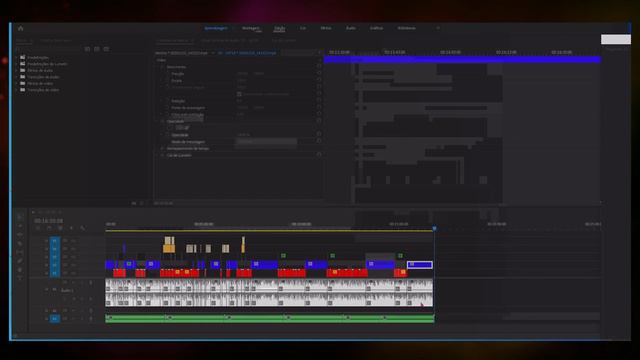Expand the Efeitos de áudio folder
The image size is (640, 360).
click(x=17, y=71)
